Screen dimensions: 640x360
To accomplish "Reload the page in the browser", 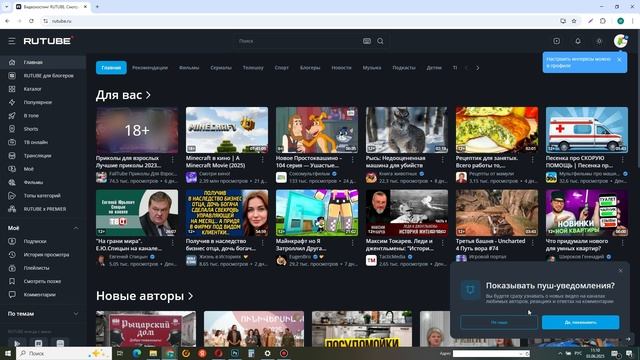I will click(x=31, y=21).
